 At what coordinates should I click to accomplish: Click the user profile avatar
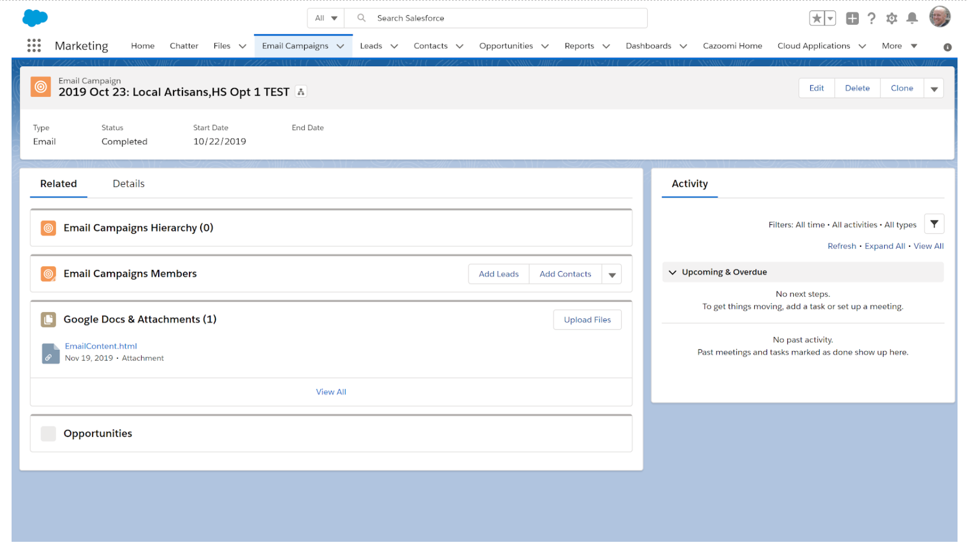[x=940, y=17]
